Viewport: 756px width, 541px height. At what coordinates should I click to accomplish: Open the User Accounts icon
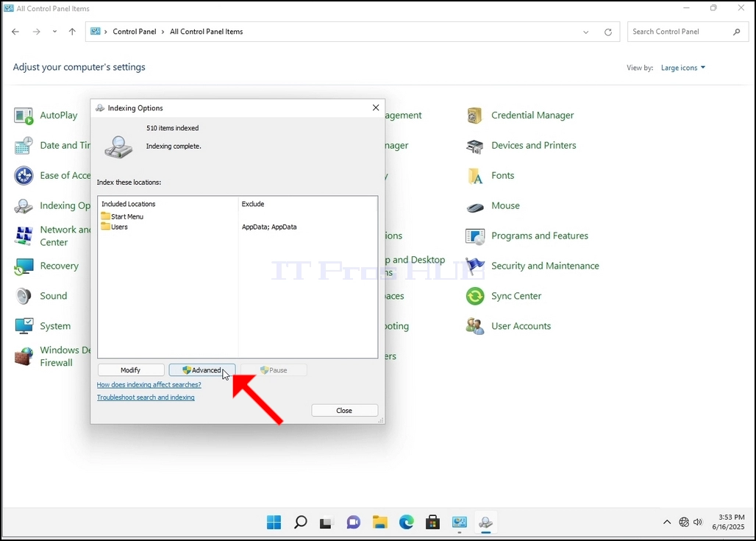(x=475, y=326)
